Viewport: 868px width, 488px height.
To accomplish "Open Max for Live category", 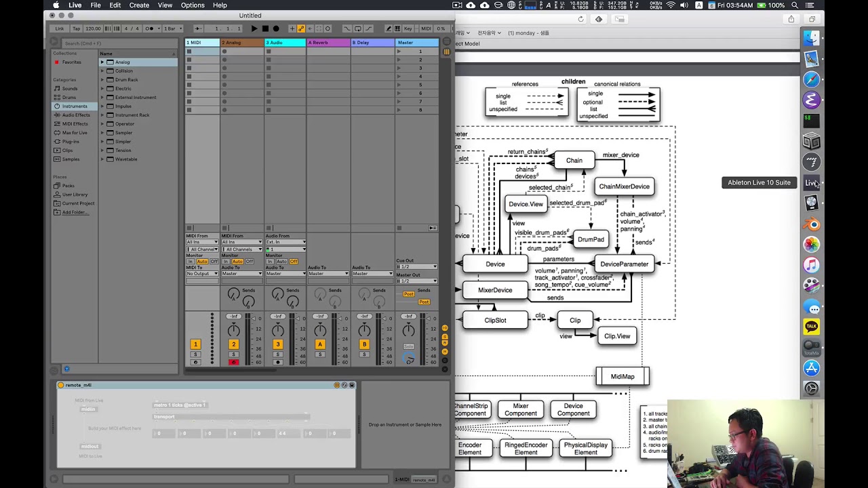I will pyautogui.click(x=75, y=133).
